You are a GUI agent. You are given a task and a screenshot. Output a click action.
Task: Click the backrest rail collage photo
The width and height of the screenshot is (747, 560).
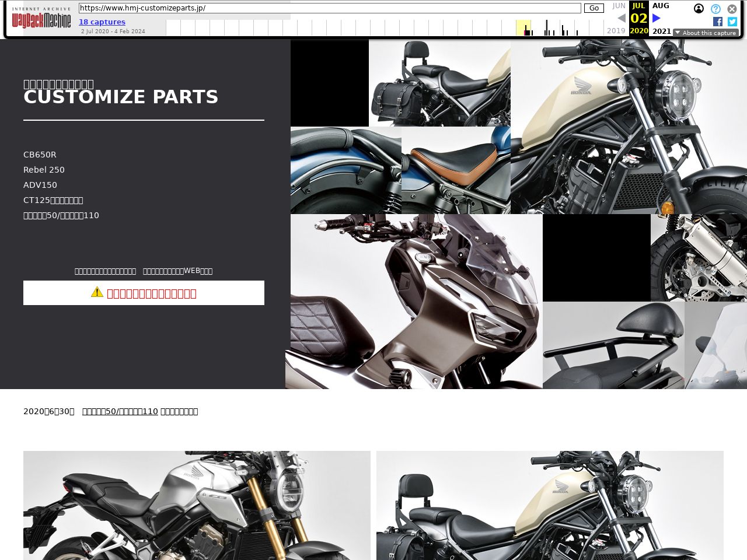(x=613, y=345)
